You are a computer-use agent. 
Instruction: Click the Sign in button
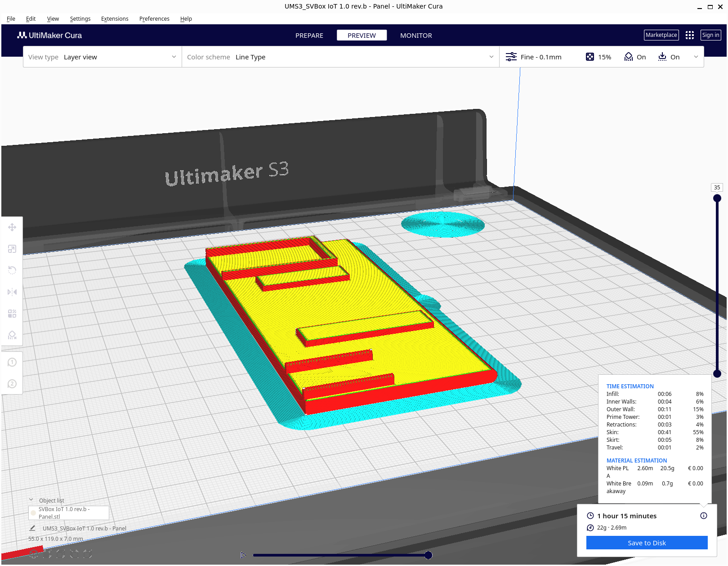click(x=710, y=35)
